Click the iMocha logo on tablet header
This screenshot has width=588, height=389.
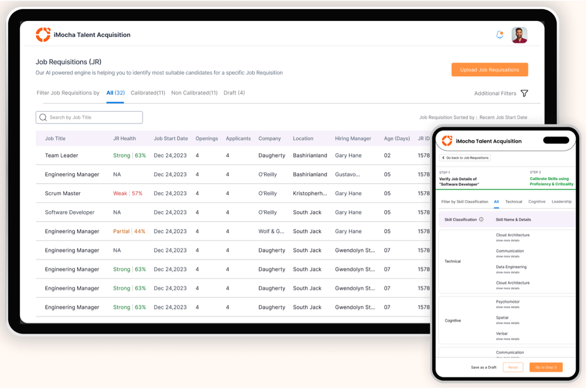43,35
